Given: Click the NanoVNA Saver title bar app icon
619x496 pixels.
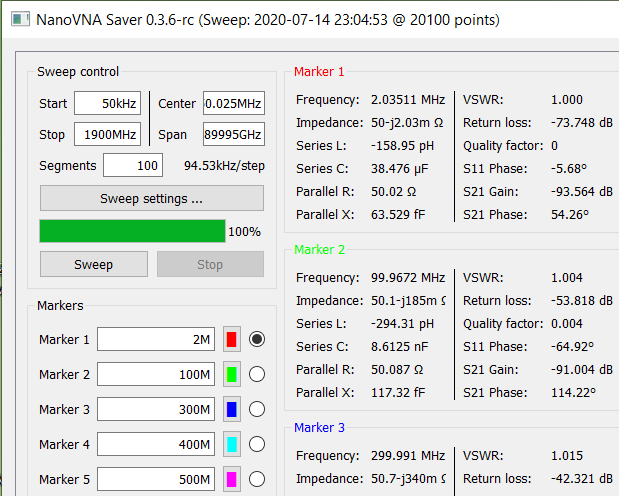Looking at the screenshot, I should click(x=20, y=19).
